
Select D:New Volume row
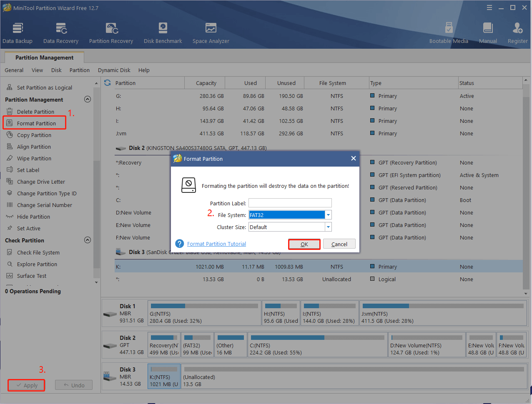tap(319, 212)
